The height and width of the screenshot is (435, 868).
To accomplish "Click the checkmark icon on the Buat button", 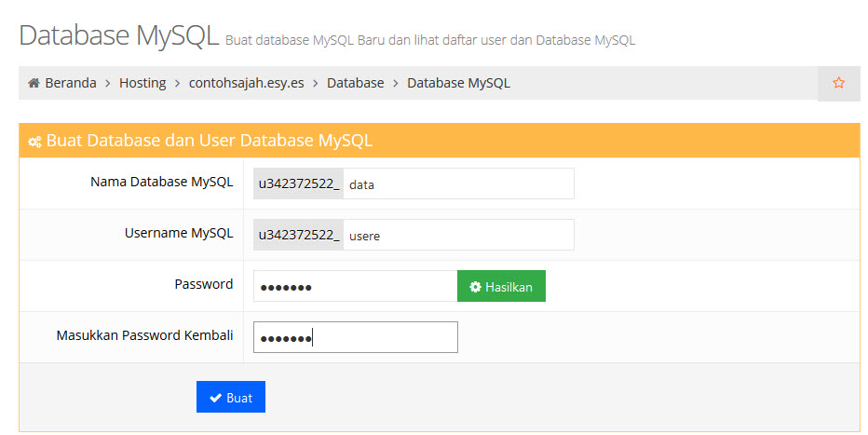I will tap(215, 398).
